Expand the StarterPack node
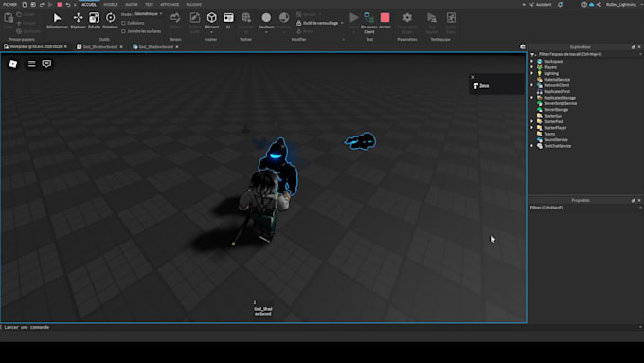Viewport: 644px width, 363px height. tap(532, 121)
